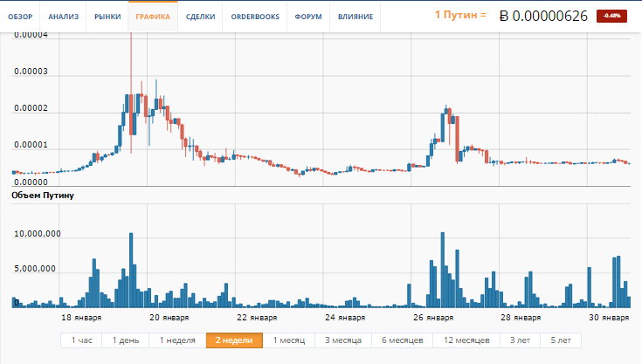Switch chart to 1 месяц
The image size is (642, 364).
288,340
